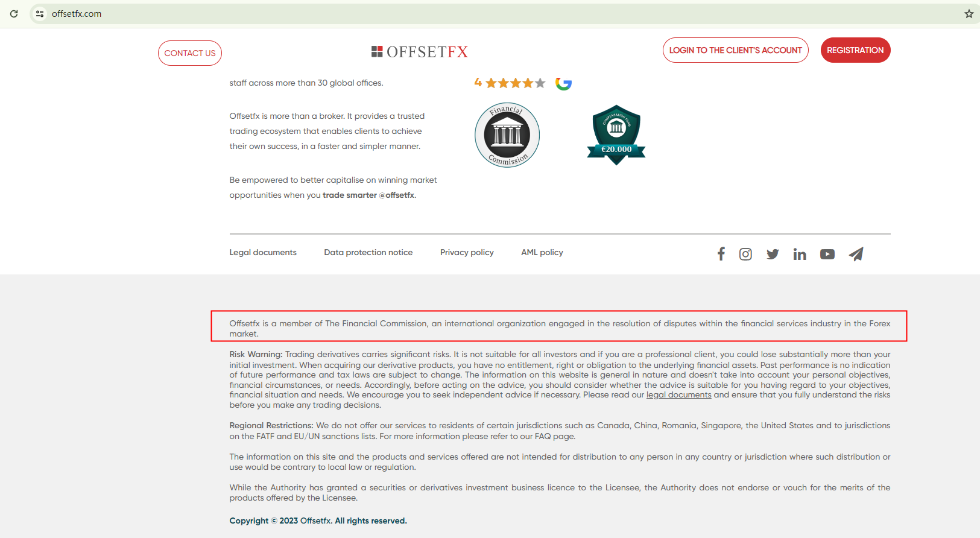Click the 'While the Authority has granted' paragraph

point(560,493)
